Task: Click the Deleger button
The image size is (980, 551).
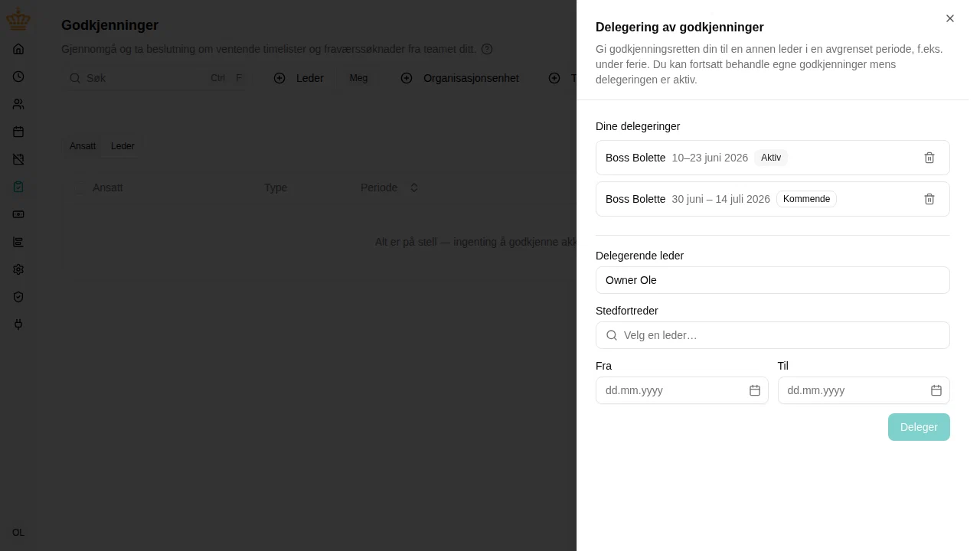Action: (x=919, y=427)
